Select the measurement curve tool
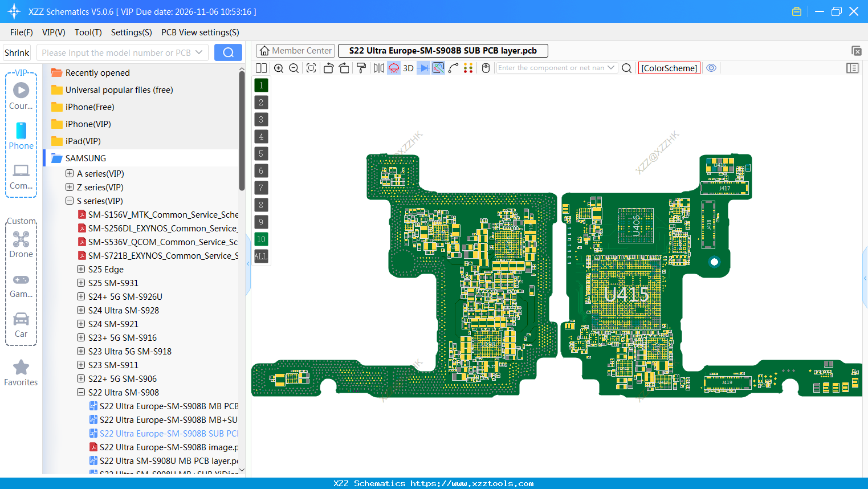The height and width of the screenshot is (489, 868). 453,68
